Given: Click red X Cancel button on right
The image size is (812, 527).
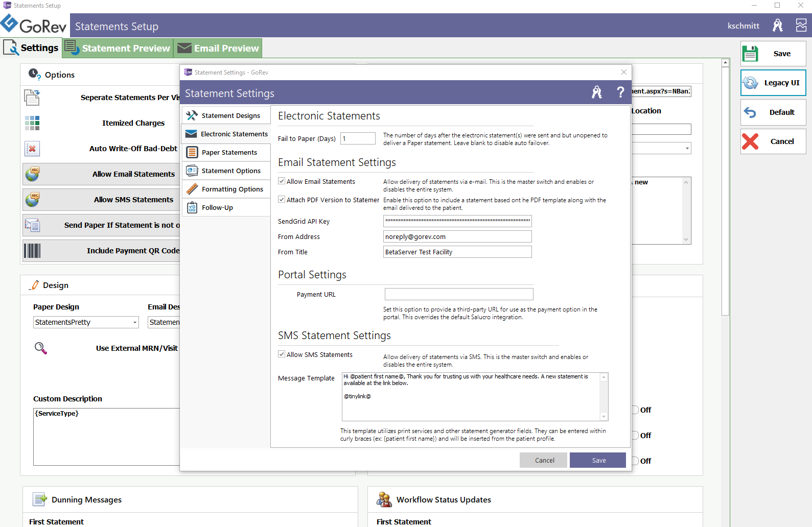Looking at the screenshot, I should point(773,141).
